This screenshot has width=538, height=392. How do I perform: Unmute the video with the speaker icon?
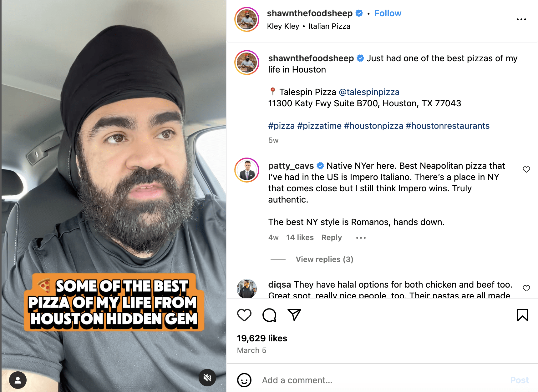207,378
